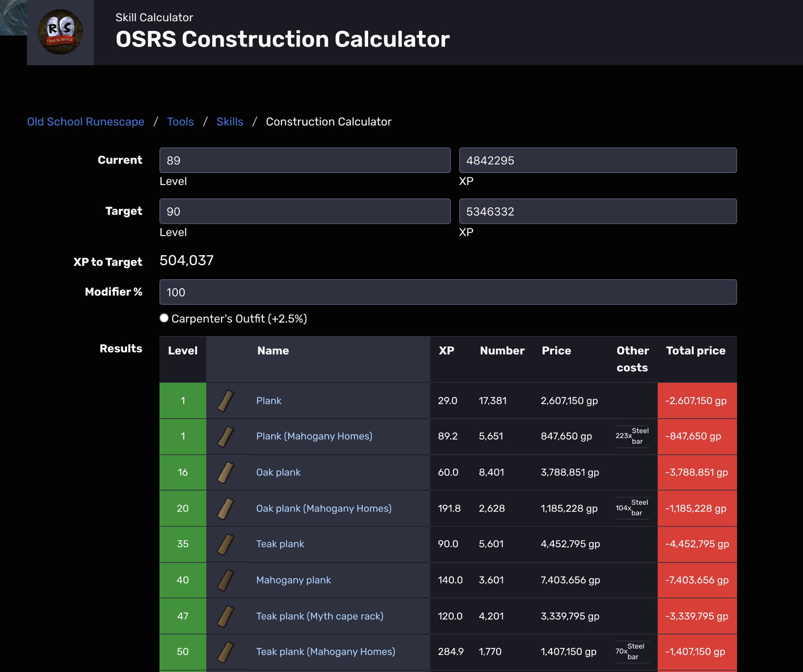Screen dimensions: 803x672
Task: Open the Teak plank link
Action: [x=280, y=544]
